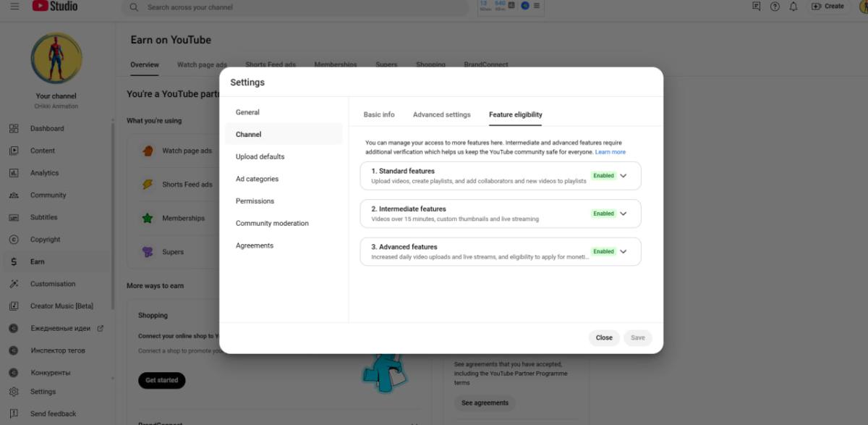Open the Agreements section in Settings

point(284,245)
